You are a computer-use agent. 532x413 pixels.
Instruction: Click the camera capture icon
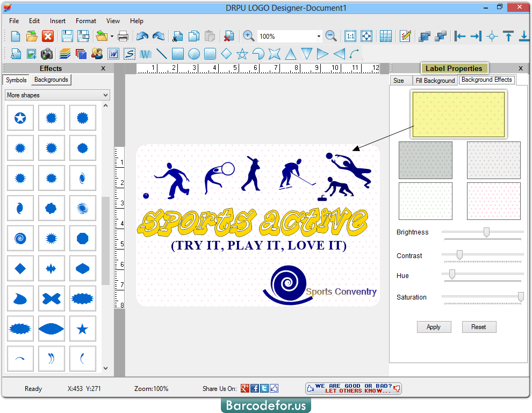(x=46, y=54)
